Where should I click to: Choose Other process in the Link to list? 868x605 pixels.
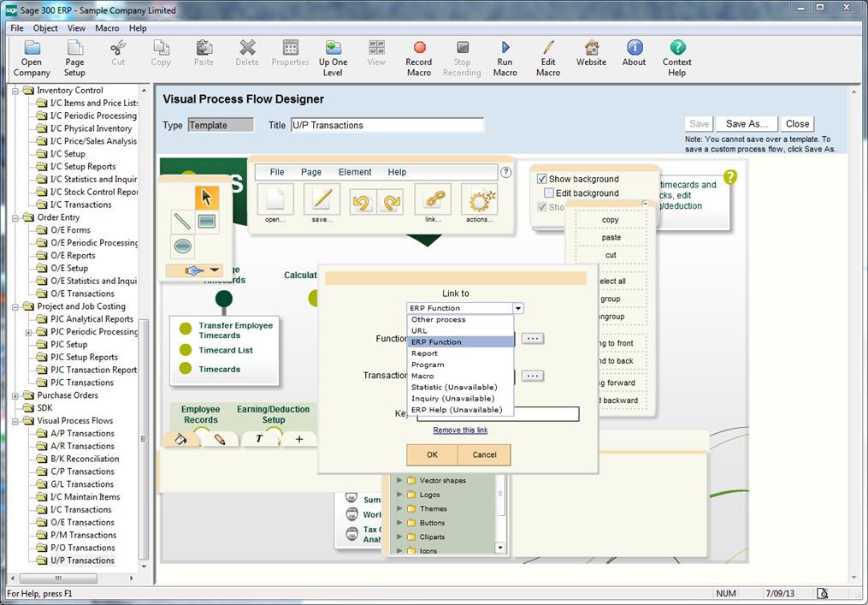pos(461,320)
